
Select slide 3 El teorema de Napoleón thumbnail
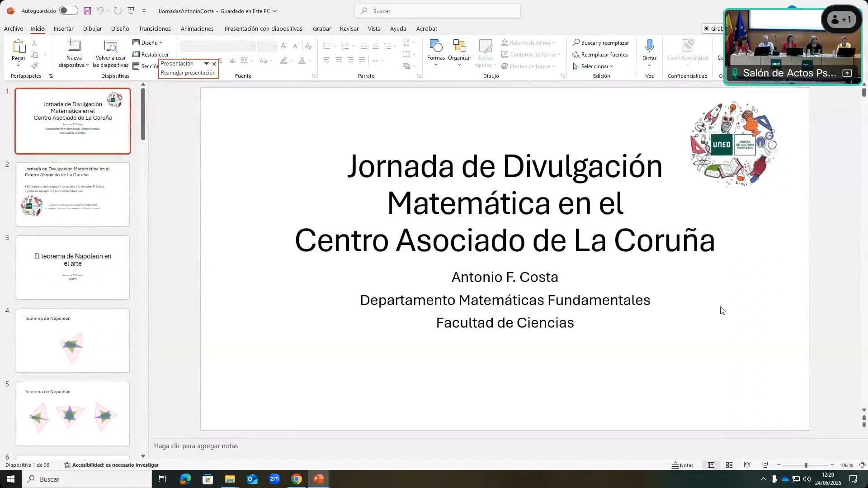click(73, 267)
